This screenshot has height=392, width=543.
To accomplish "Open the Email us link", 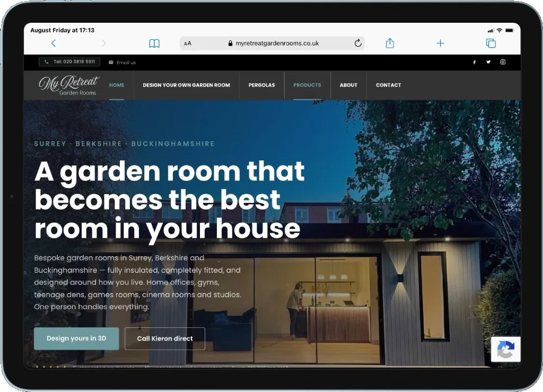I will click(x=126, y=63).
